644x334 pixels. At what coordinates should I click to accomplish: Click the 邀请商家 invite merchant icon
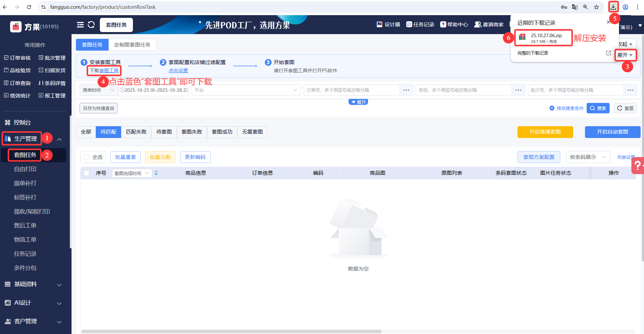pos(477,24)
